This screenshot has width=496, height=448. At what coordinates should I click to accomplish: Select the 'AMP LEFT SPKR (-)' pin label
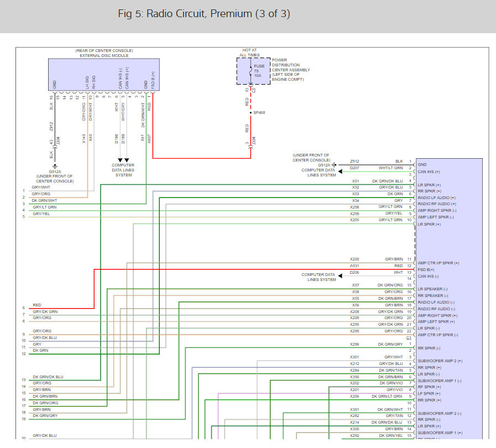436,217
